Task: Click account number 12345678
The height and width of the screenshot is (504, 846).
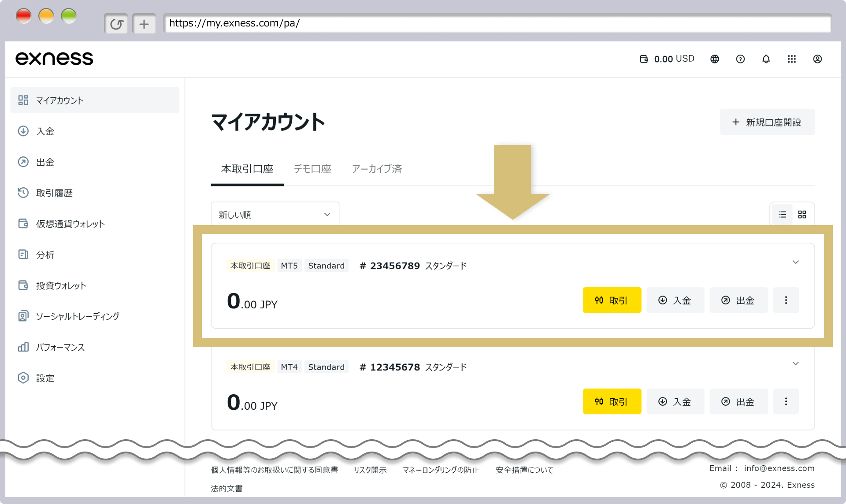Action: pos(390,367)
